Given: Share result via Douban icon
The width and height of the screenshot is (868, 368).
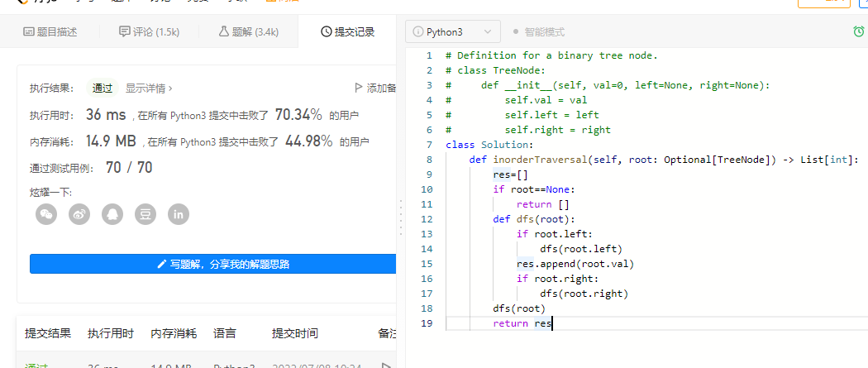Looking at the screenshot, I should point(145,214).
